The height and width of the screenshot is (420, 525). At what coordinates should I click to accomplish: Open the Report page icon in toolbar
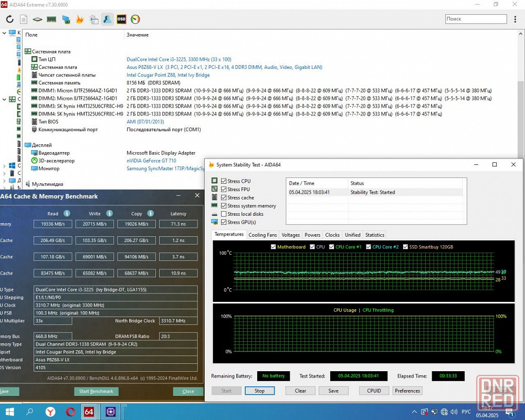[x=24, y=19]
